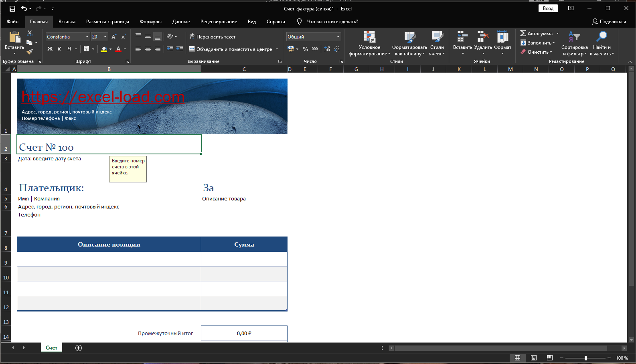Switch to the Разметка страницы tab
The height and width of the screenshot is (364, 636).
click(107, 22)
